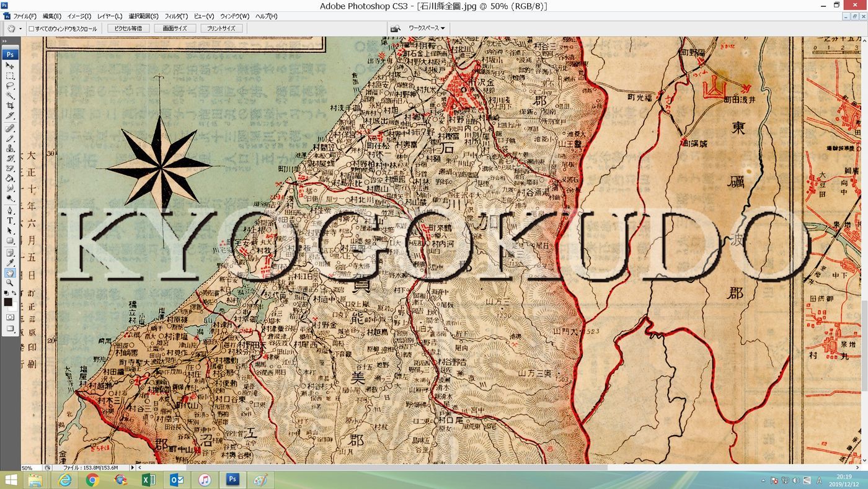Collapse toolbox double-arrow expander
This screenshot has width=868, height=489.
(x=5, y=42)
